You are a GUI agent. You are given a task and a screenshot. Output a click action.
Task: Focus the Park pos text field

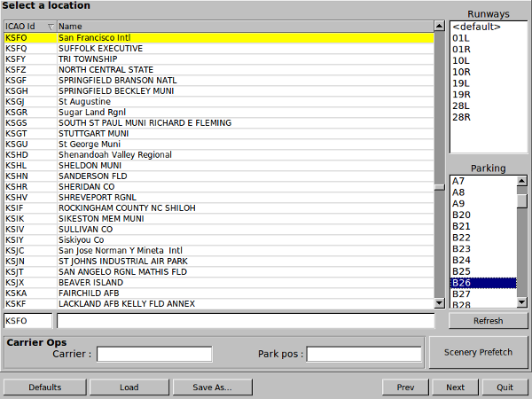point(364,354)
